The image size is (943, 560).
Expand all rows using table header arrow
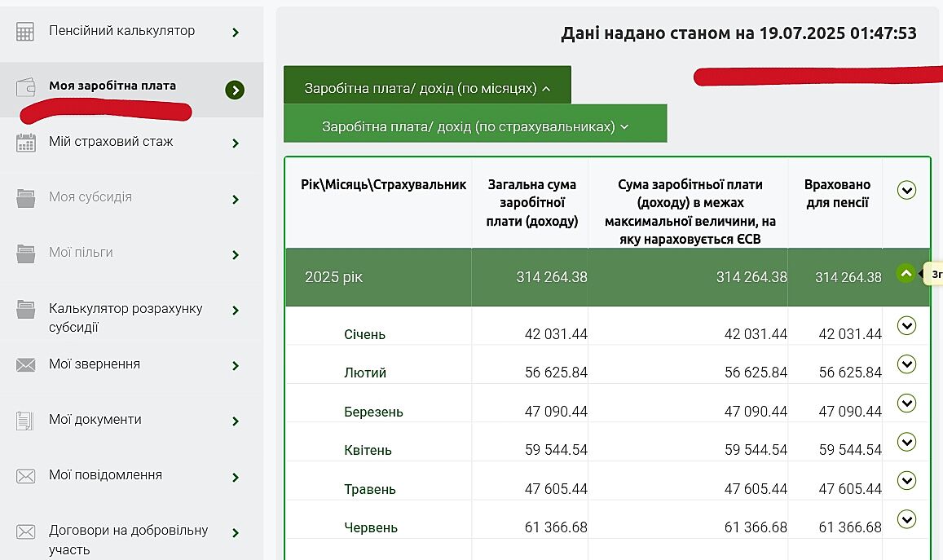point(906,190)
